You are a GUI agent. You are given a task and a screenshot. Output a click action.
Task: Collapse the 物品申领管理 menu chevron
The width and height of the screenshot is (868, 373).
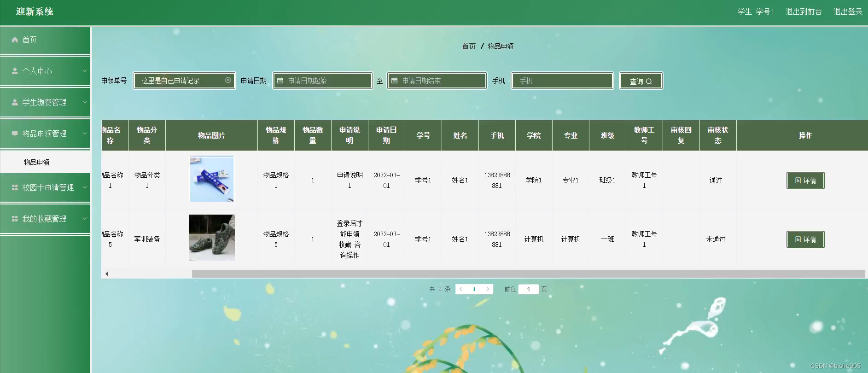pyautogui.click(x=85, y=134)
